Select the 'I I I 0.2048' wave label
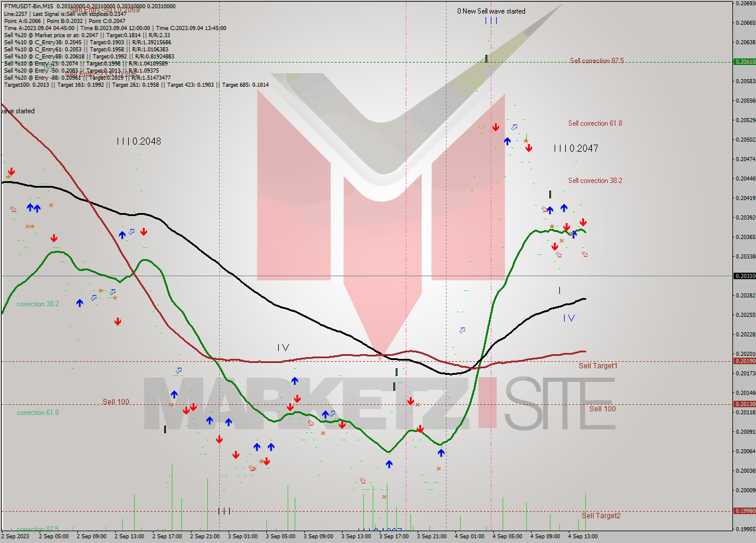Viewport: 756px width, 543px height. click(x=138, y=142)
